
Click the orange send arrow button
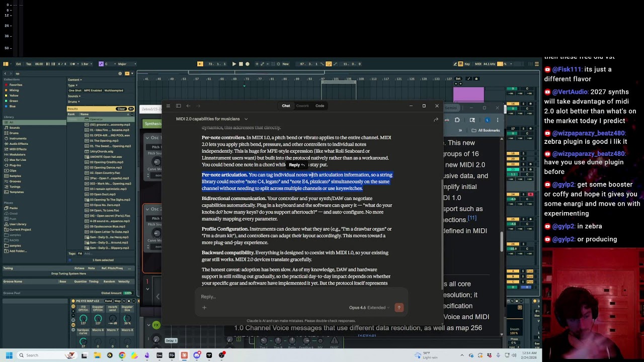point(399,308)
